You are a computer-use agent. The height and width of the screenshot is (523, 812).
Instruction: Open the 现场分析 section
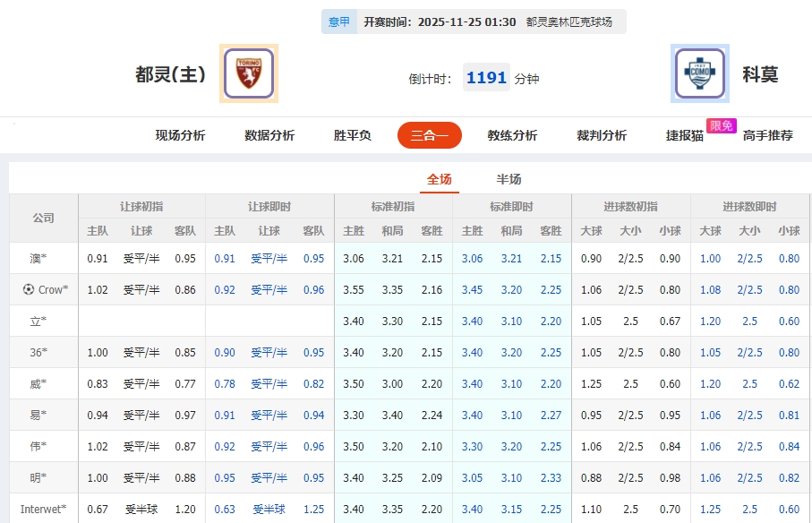coord(178,135)
